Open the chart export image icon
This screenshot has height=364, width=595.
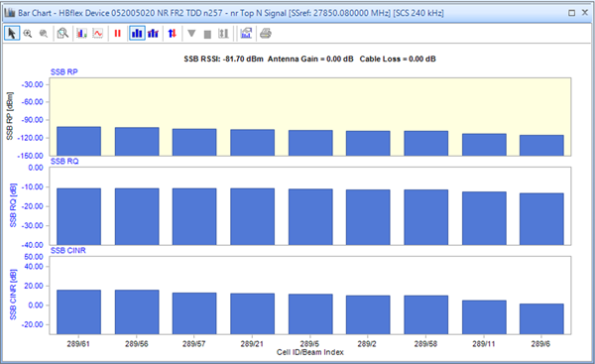246,34
